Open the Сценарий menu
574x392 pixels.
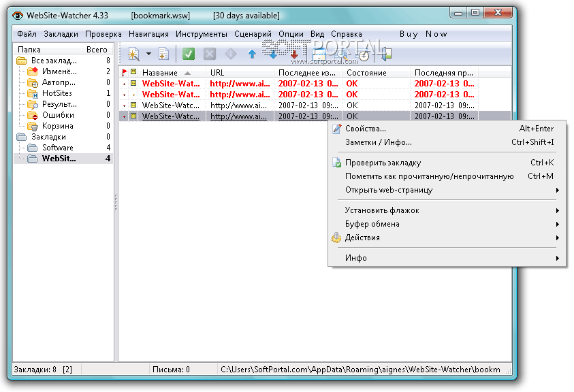click(253, 34)
